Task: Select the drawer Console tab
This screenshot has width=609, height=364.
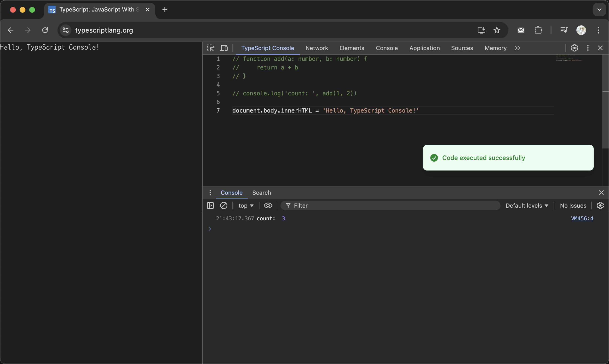Action: click(231, 193)
